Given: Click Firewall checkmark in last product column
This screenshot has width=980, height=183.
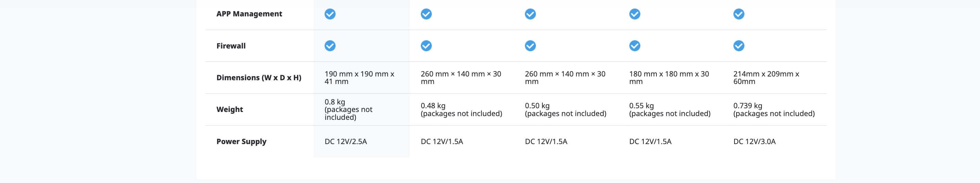Looking at the screenshot, I should pos(739,46).
